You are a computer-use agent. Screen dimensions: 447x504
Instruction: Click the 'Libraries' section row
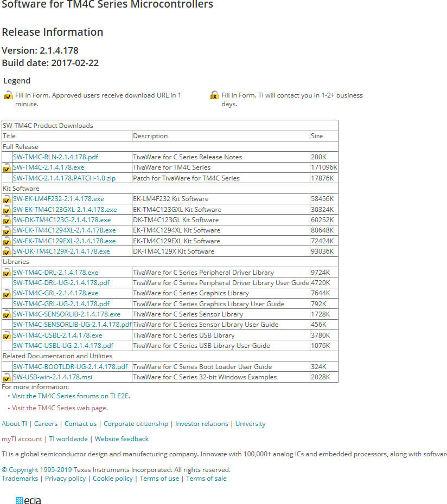(170, 262)
